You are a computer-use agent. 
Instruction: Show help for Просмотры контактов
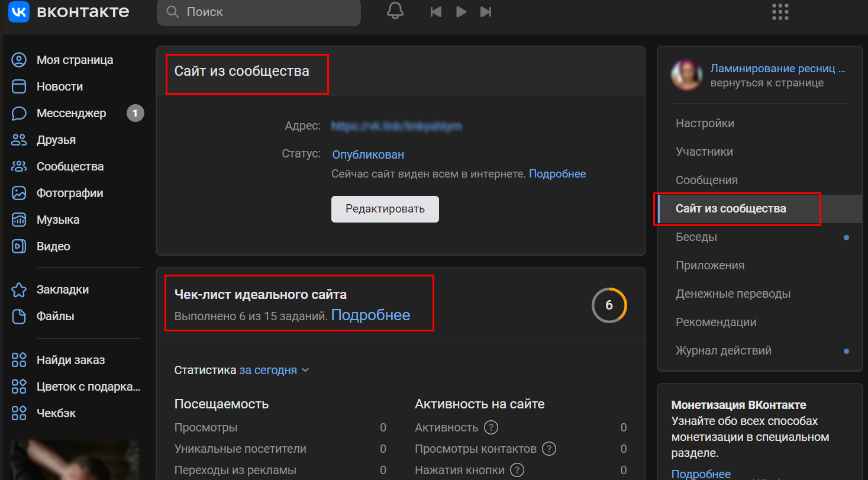(549, 449)
